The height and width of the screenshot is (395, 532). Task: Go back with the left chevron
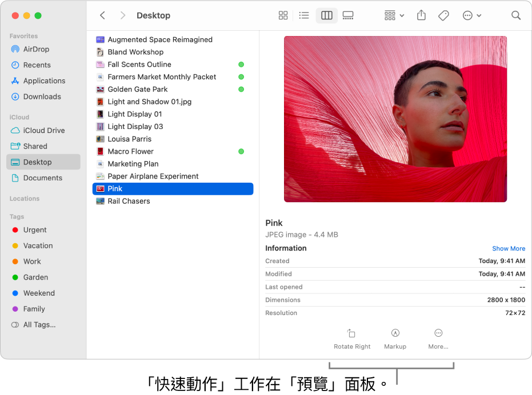(102, 15)
